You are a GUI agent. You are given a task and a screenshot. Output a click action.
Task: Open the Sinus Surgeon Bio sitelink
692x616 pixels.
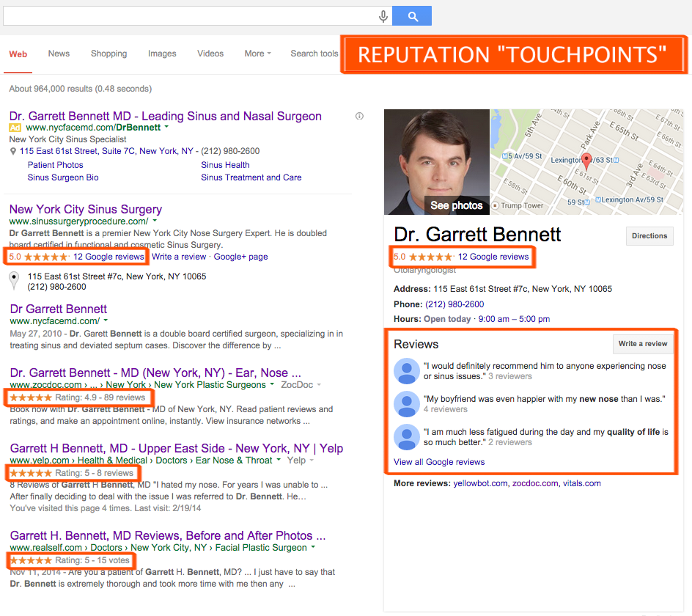(x=62, y=177)
